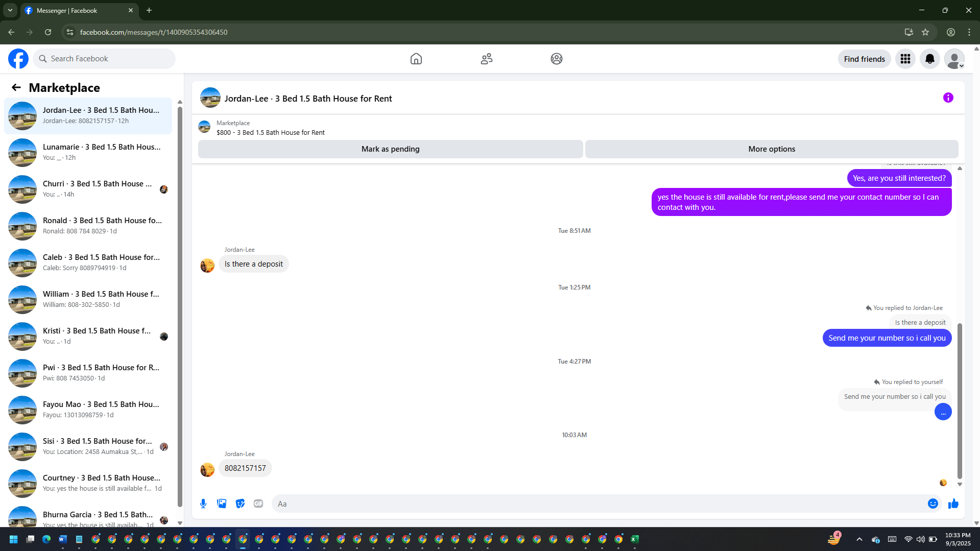Click the Aa message input box
The width and height of the screenshot is (980, 551).
tap(599, 504)
